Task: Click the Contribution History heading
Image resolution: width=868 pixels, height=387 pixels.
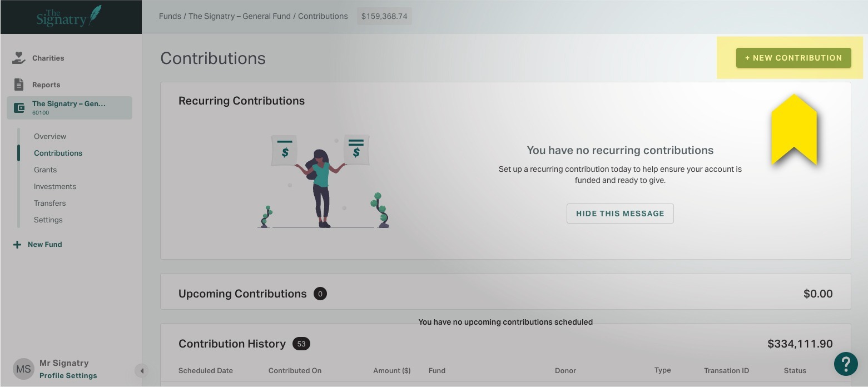Action: coord(232,344)
